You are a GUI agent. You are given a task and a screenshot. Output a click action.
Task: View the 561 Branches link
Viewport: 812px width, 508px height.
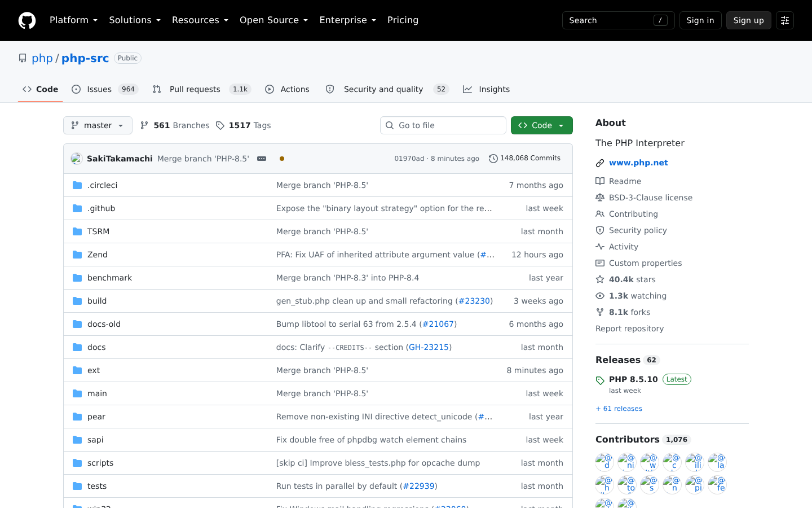(175, 125)
